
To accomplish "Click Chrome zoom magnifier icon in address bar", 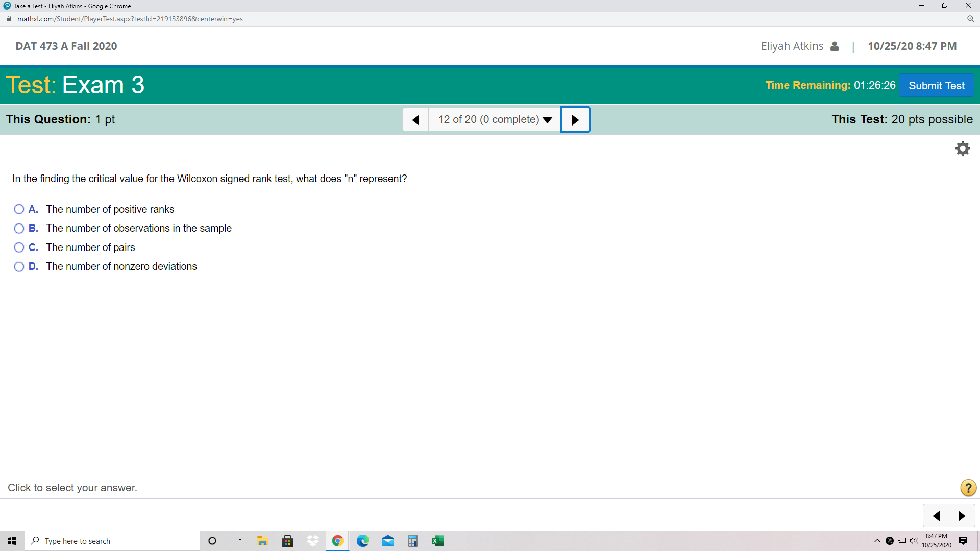I will [x=970, y=19].
